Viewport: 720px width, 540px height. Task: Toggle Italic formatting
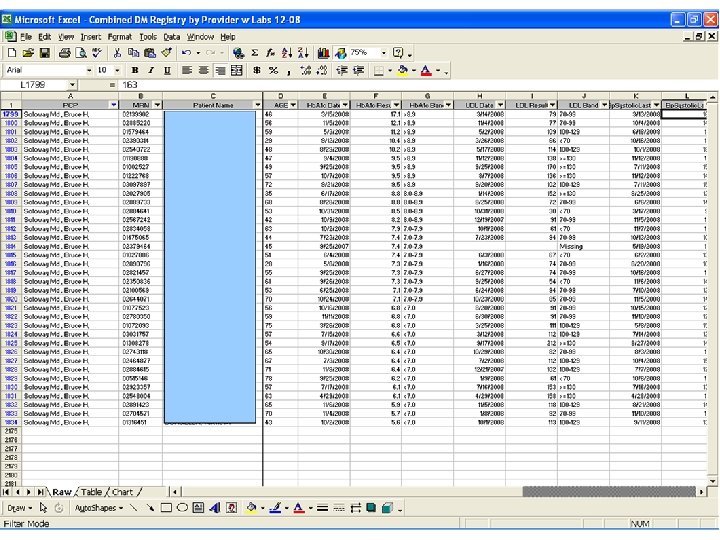pyautogui.click(x=151, y=70)
